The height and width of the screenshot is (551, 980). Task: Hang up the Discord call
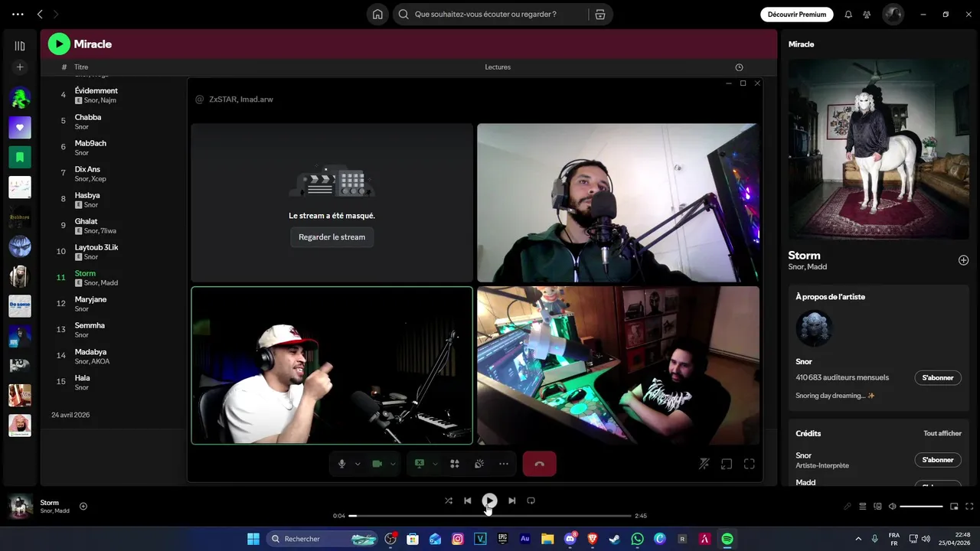pos(539,464)
